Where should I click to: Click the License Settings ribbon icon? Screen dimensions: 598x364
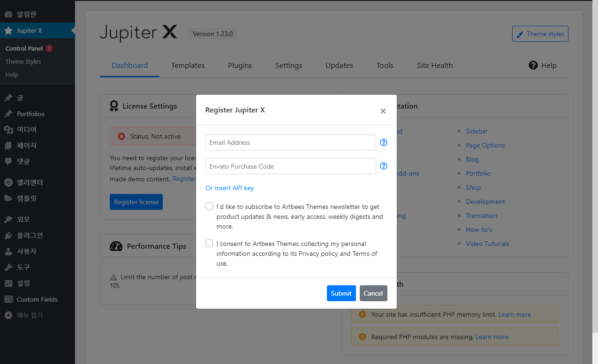114,106
